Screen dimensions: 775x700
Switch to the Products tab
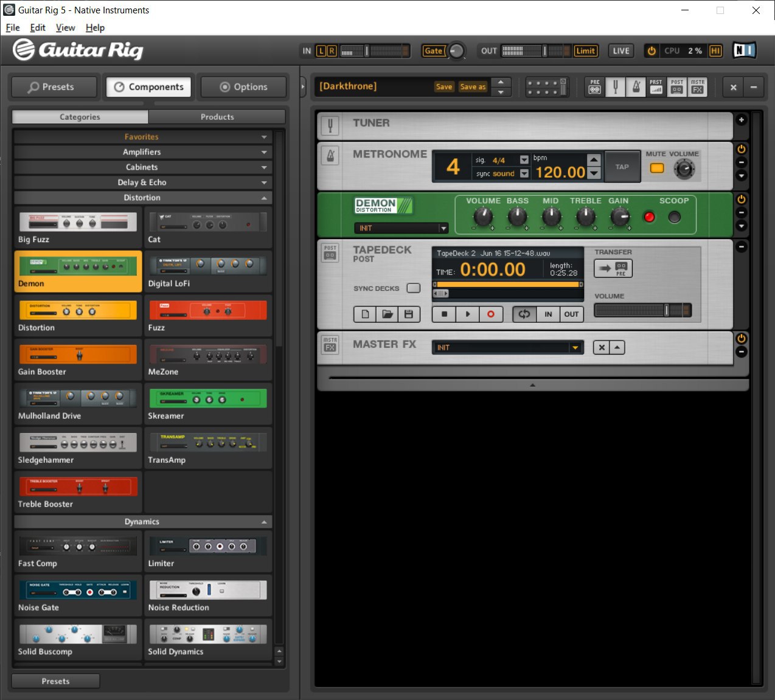[x=217, y=117]
